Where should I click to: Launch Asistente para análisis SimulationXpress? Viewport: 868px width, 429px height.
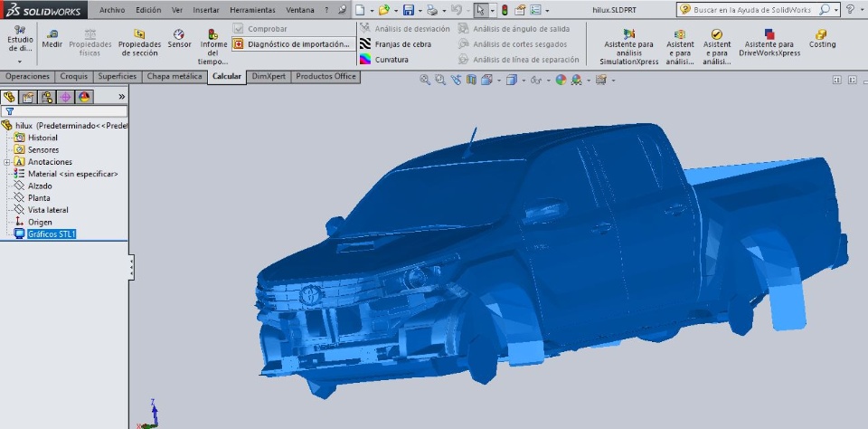[628, 47]
